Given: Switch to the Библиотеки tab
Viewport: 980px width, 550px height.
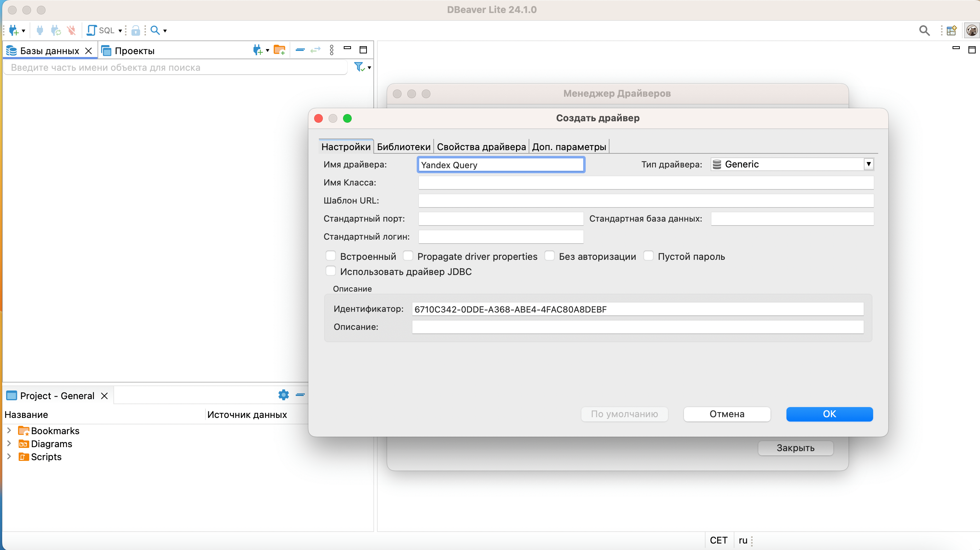Looking at the screenshot, I should [403, 147].
